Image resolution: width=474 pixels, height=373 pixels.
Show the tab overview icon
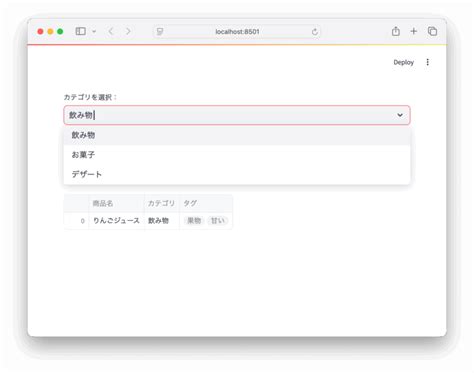tap(432, 31)
